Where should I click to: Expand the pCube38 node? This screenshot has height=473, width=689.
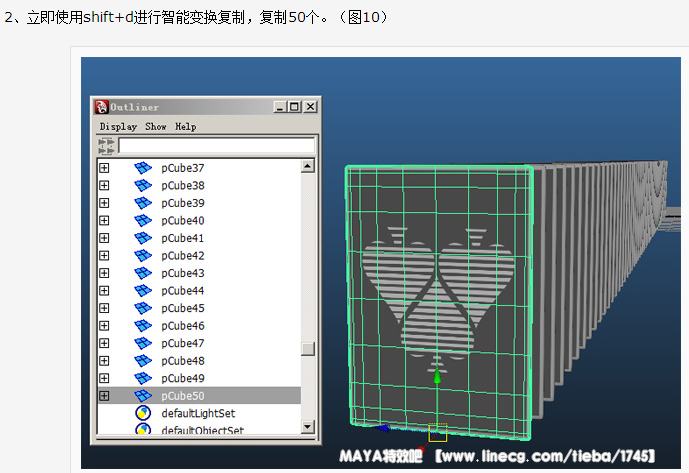[x=104, y=186]
